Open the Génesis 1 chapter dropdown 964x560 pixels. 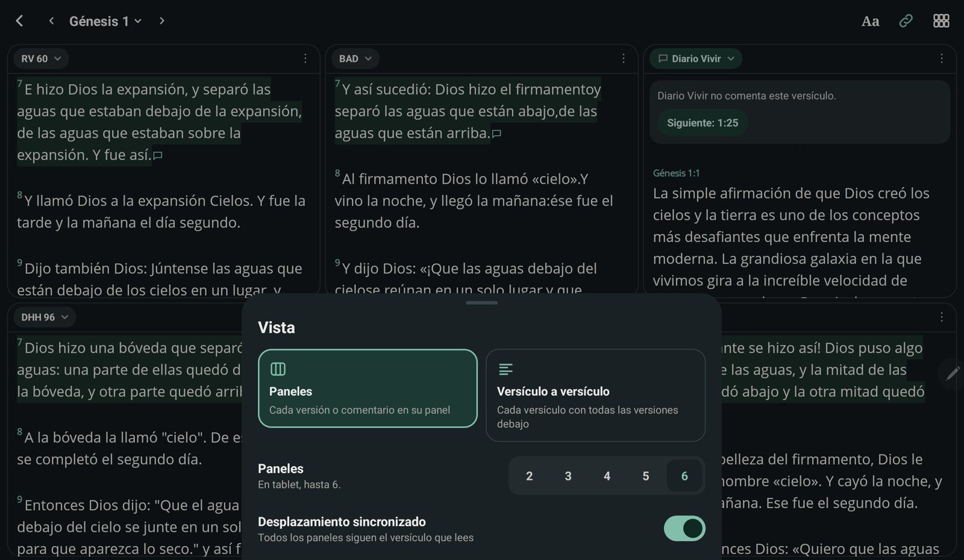pos(105,21)
